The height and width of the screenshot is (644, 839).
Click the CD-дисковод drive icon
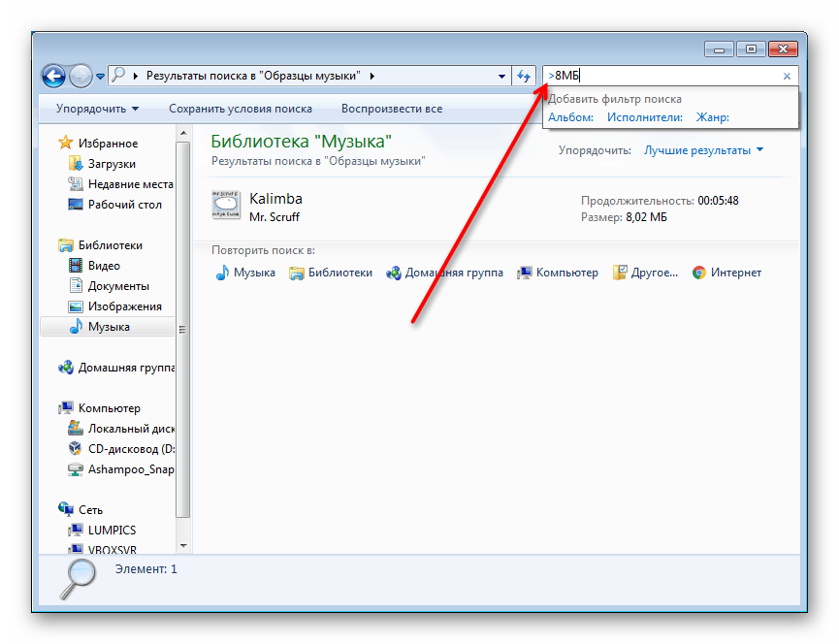pyautogui.click(x=76, y=449)
